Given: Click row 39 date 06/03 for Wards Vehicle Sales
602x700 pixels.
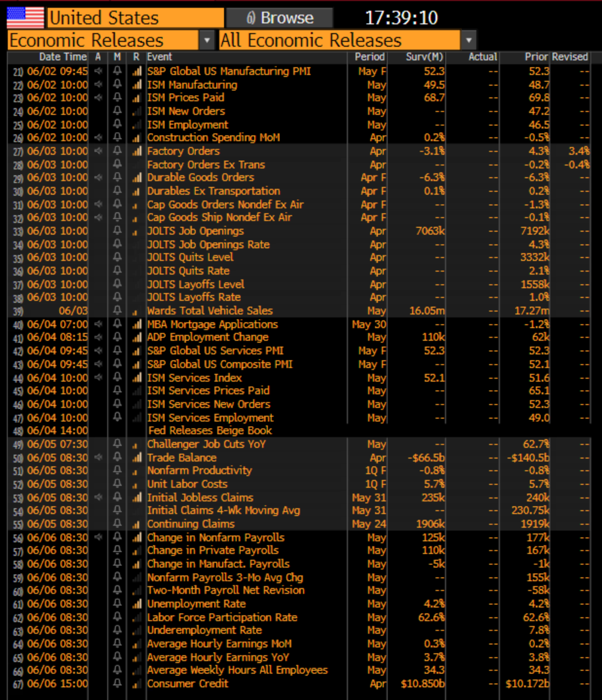Looking at the screenshot, I should tap(73, 311).
